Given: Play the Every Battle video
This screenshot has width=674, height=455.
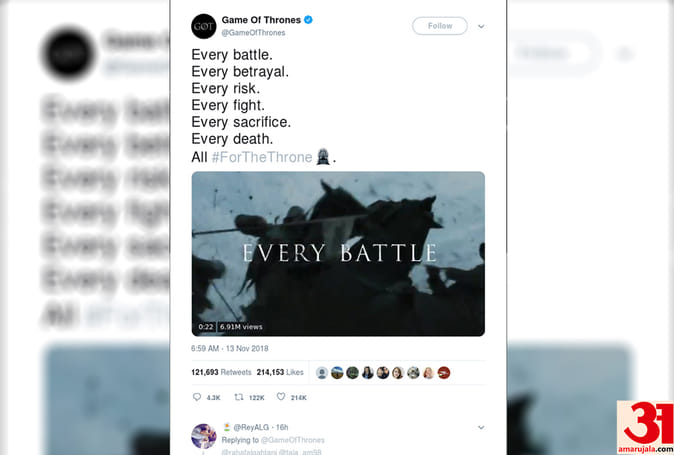Looking at the screenshot, I should (338, 253).
